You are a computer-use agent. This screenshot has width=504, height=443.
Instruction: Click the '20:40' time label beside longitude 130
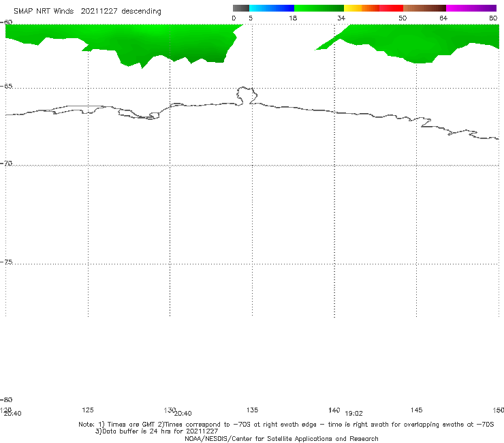(183, 414)
